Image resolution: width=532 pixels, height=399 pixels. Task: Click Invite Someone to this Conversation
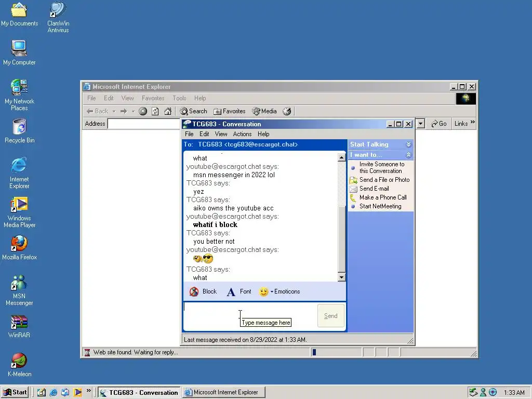(x=382, y=168)
